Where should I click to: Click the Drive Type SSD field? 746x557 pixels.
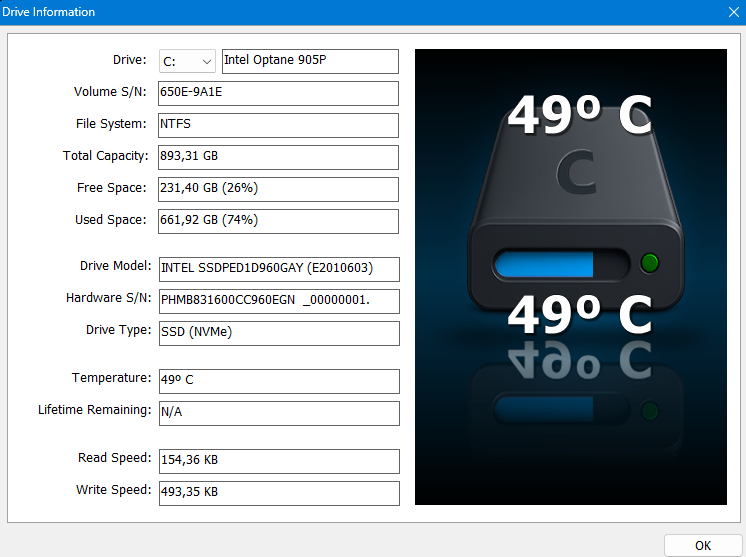(x=278, y=333)
